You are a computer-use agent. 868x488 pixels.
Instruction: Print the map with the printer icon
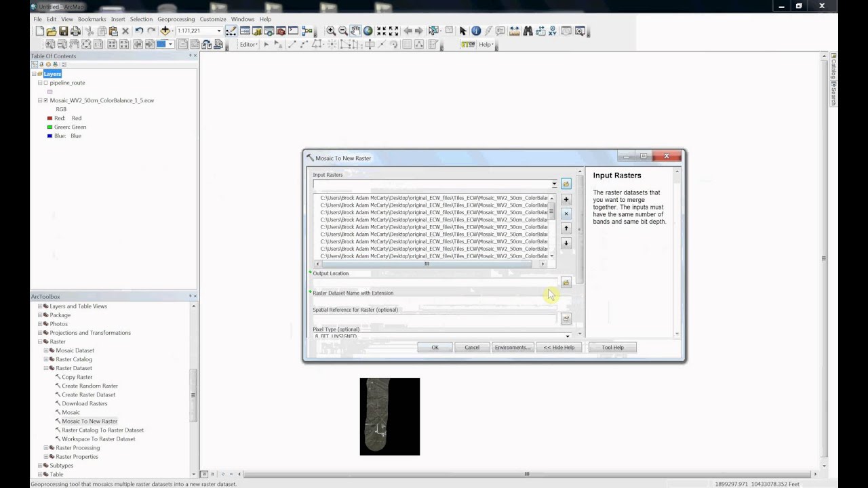75,31
